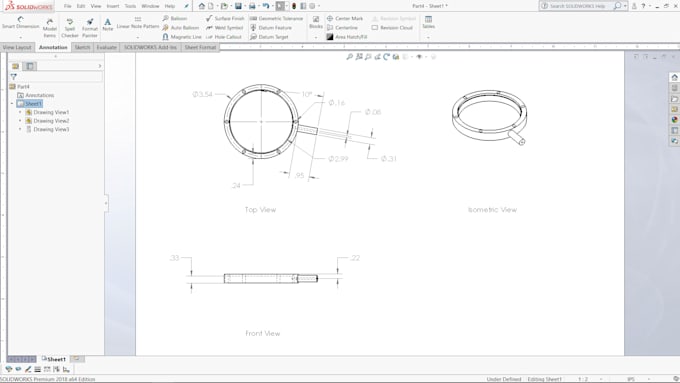Select the Datum Feature tool
The width and height of the screenshot is (680, 383).
tap(271, 28)
